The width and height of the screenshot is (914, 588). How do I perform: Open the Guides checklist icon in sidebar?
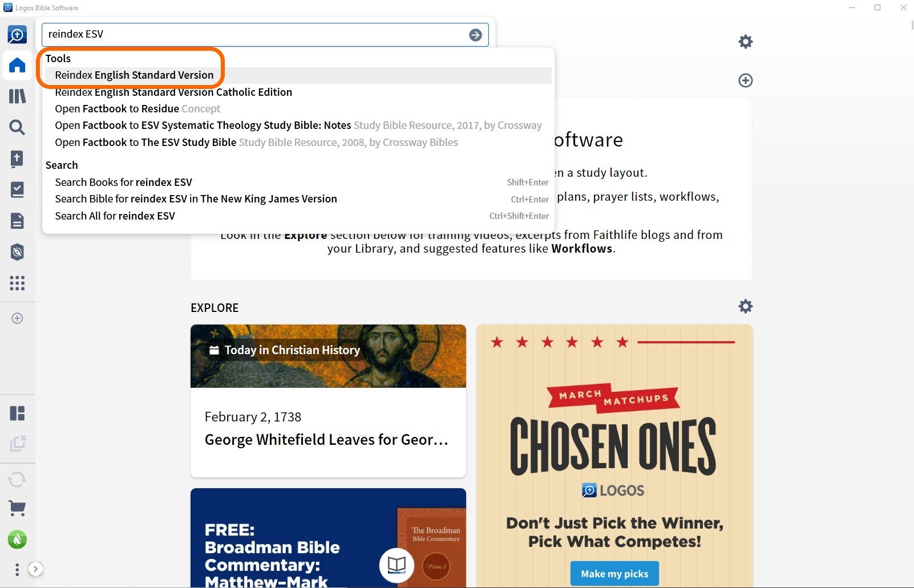click(x=17, y=190)
